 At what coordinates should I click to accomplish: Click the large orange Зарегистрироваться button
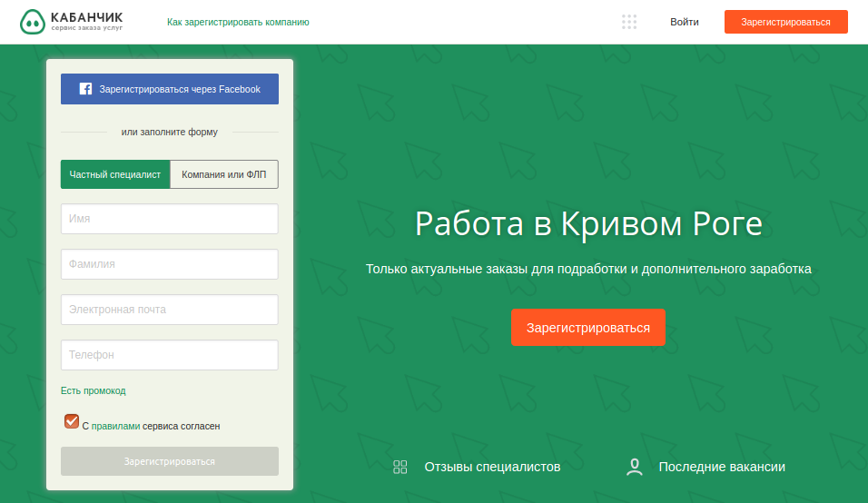[587, 328]
